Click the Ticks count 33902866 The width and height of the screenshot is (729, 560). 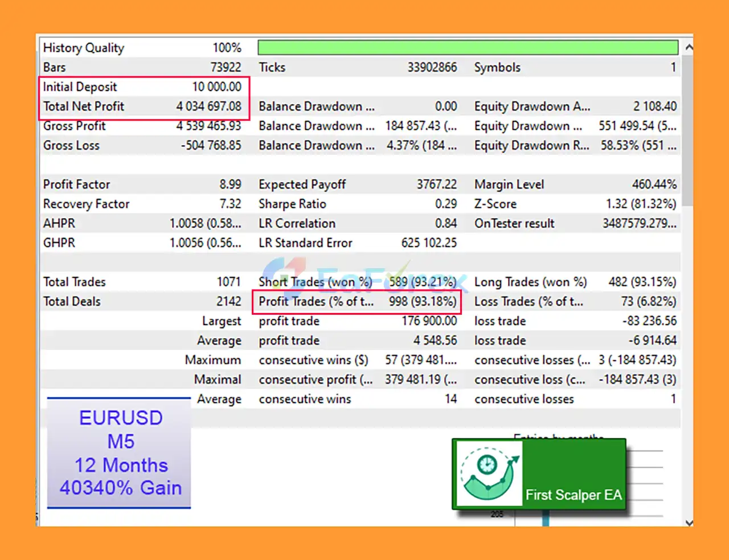(432, 68)
